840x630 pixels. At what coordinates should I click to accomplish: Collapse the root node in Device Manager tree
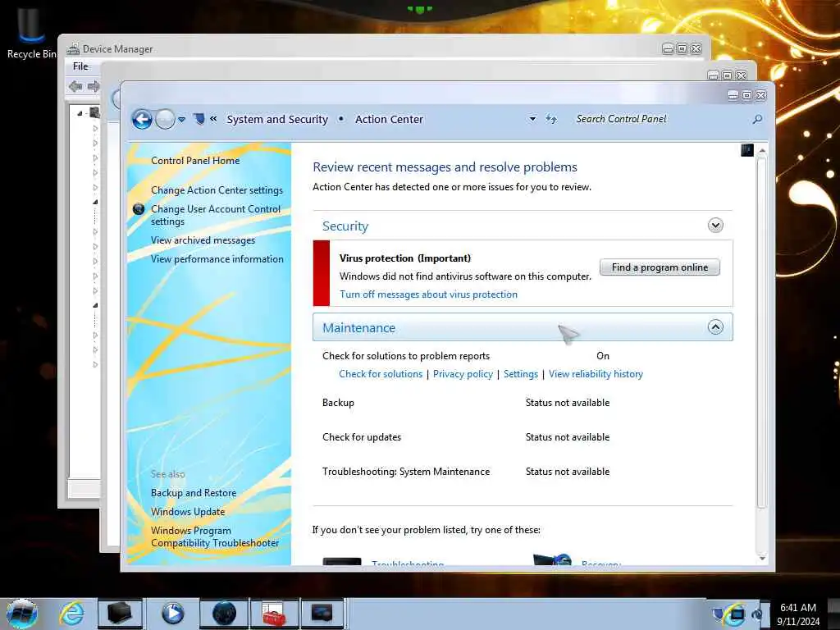tap(80, 113)
